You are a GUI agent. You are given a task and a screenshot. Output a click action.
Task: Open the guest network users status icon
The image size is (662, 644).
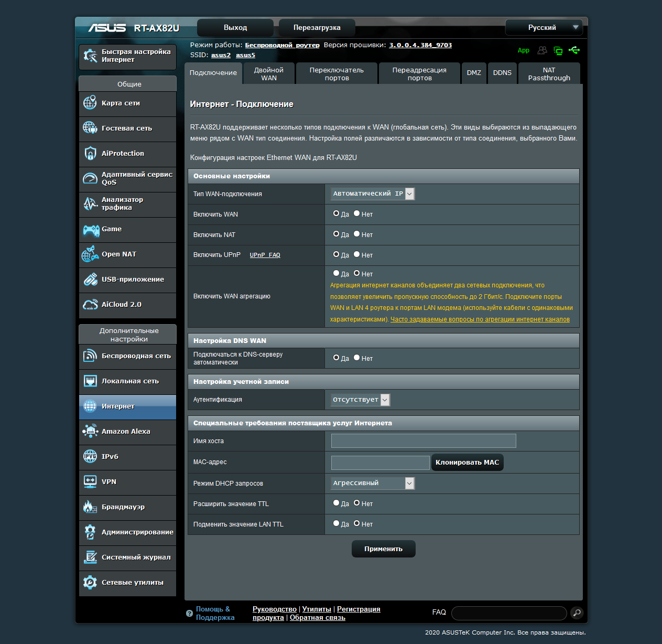[542, 50]
